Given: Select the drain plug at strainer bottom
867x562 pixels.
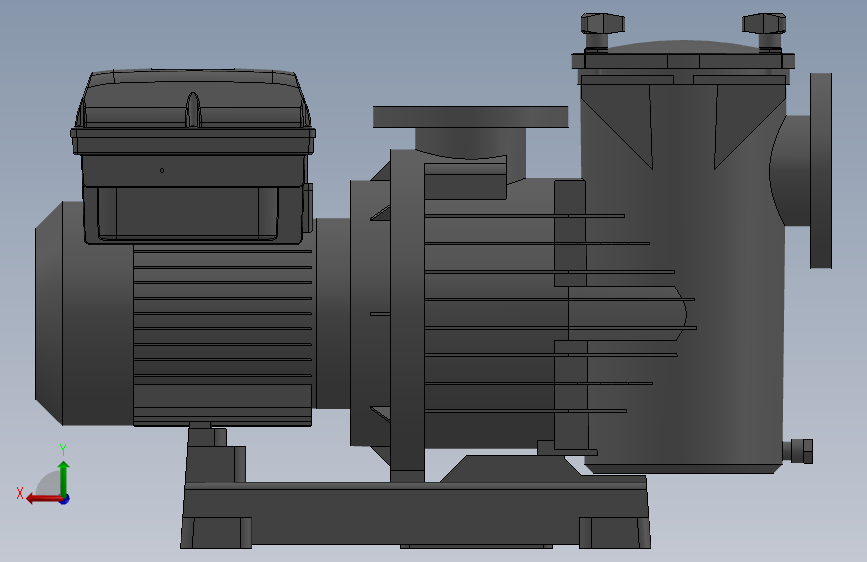Looking at the screenshot, I should pos(798,451).
